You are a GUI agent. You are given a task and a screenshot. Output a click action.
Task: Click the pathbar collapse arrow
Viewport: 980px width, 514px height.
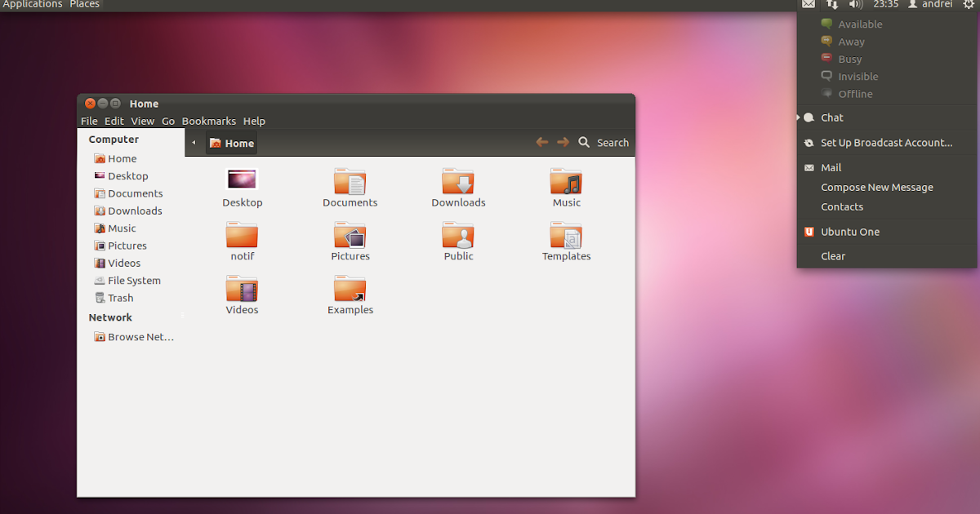click(194, 142)
